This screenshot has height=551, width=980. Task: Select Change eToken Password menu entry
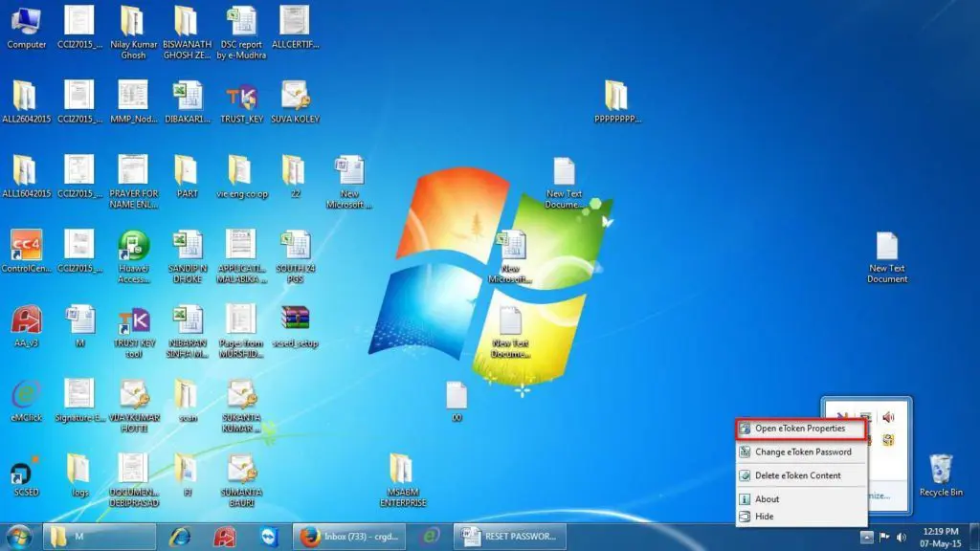point(802,452)
